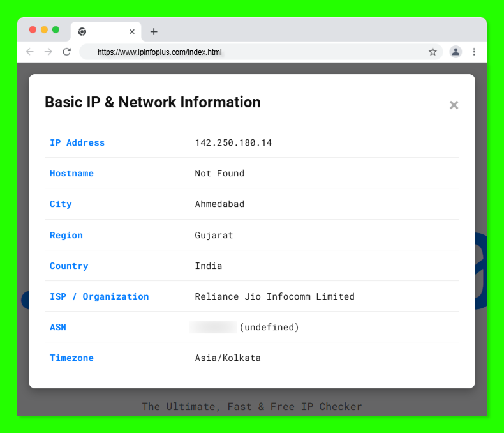Image resolution: width=504 pixels, height=433 pixels.
Task: Click the yellow minimize window button
Action: [x=45, y=29]
